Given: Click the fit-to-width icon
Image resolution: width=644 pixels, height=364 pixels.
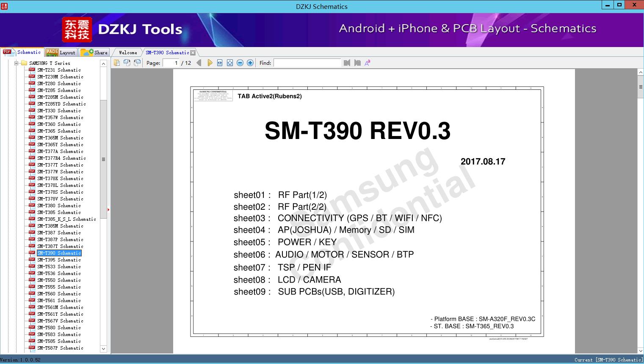Looking at the screenshot, I should (220, 63).
